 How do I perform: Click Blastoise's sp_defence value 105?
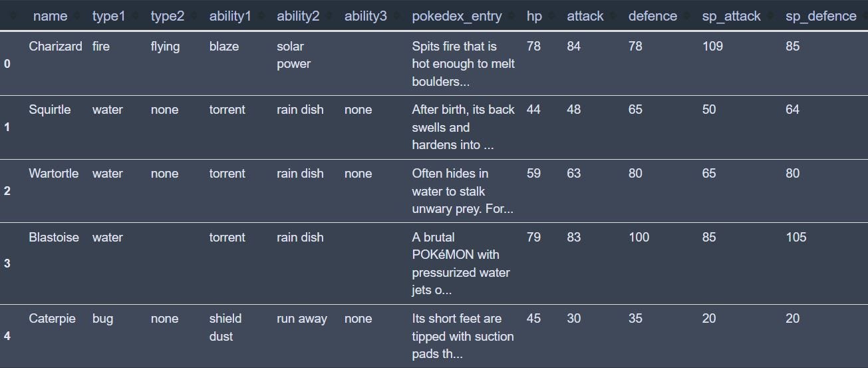[x=796, y=238]
